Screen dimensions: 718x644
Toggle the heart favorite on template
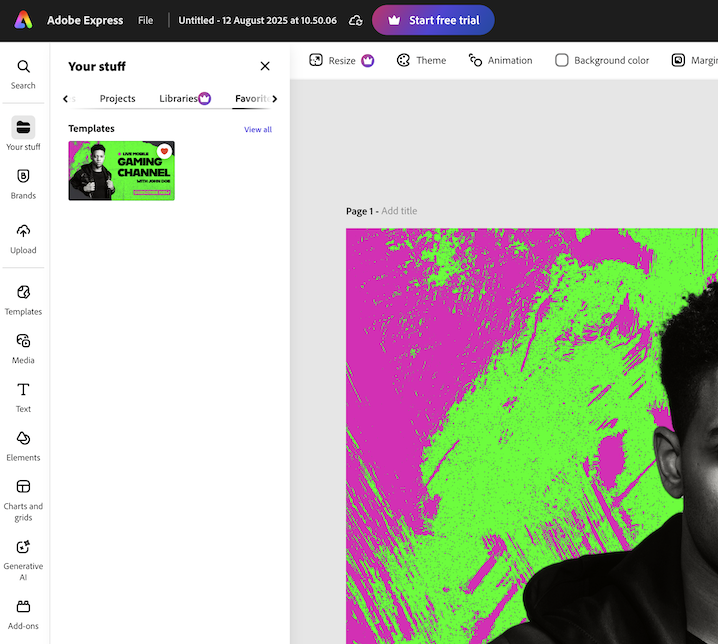(x=164, y=151)
